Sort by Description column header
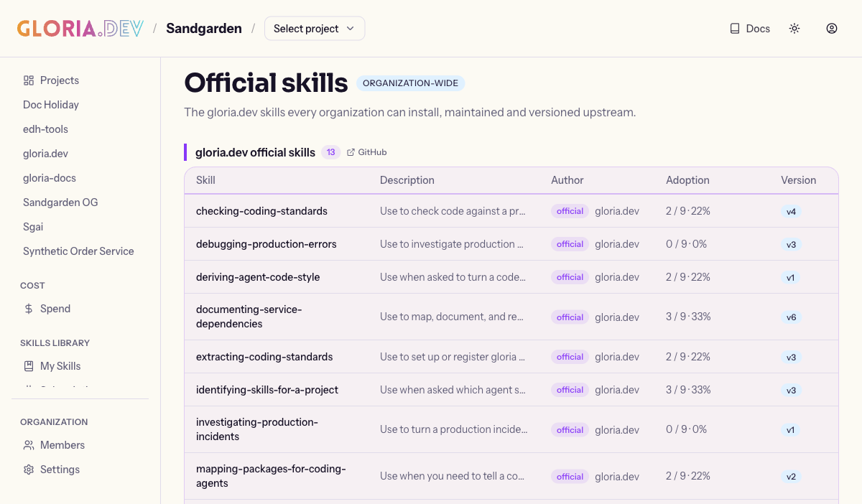The width and height of the screenshot is (862, 504). (407, 180)
